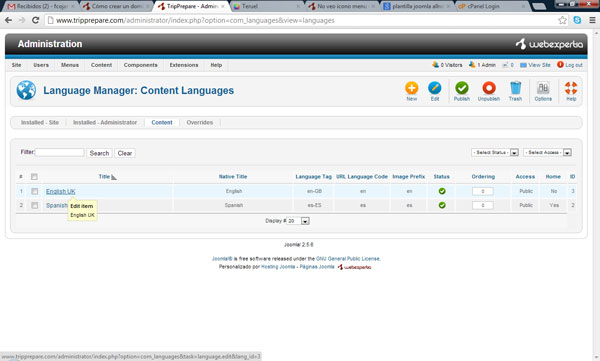
Task: Go back with browser back arrow
Action: point(8,20)
